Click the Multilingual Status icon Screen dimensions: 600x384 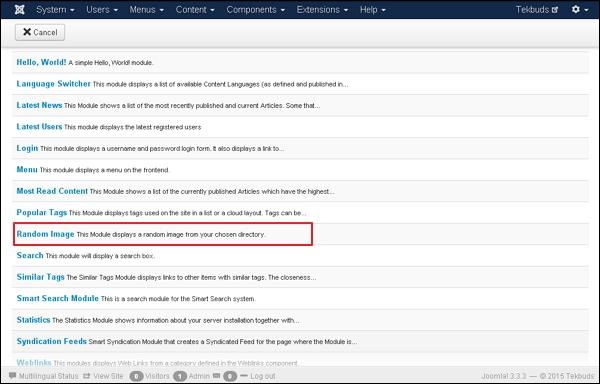13,376
